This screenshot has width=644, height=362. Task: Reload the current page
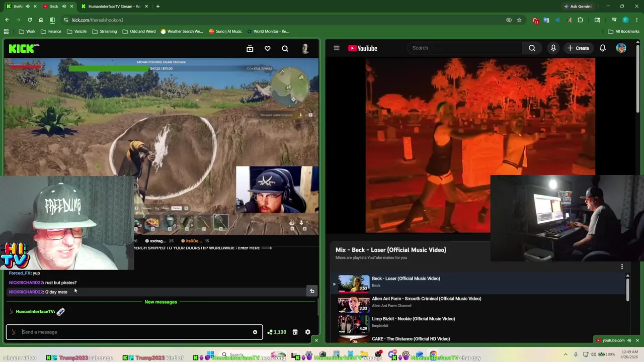pos(30,20)
